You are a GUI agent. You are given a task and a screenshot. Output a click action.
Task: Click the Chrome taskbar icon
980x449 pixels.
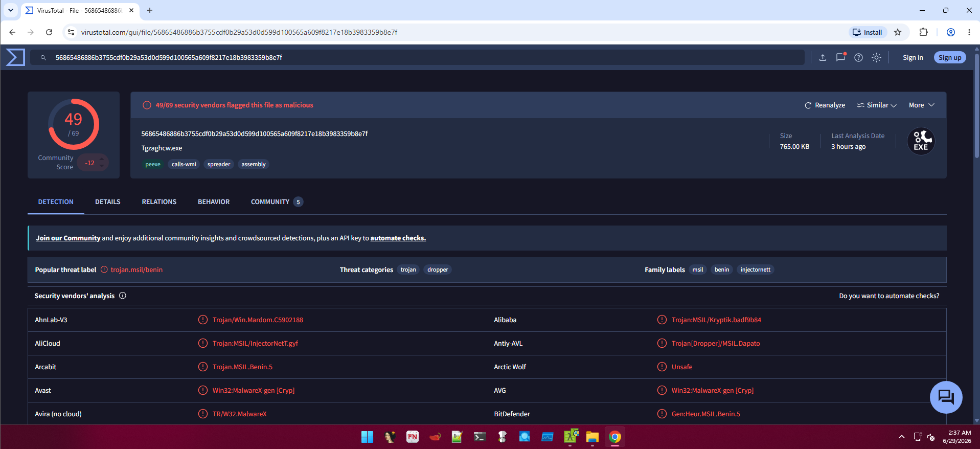pyautogui.click(x=615, y=437)
